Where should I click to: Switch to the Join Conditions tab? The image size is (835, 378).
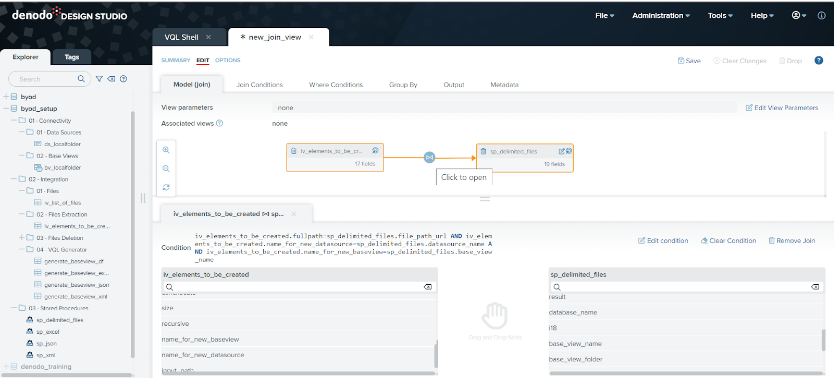(259, 85)
